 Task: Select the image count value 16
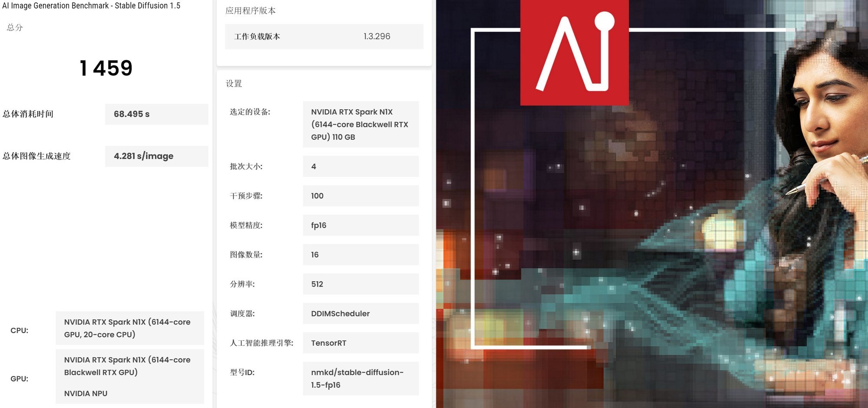[x=361, y=255]
